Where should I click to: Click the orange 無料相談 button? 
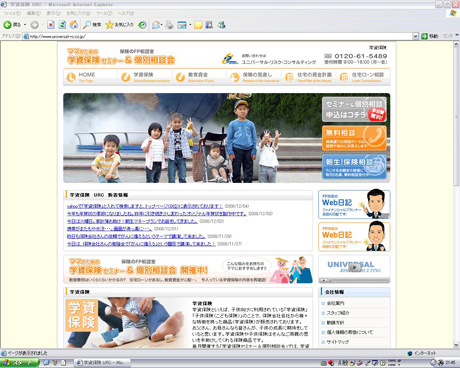(354, 138)
